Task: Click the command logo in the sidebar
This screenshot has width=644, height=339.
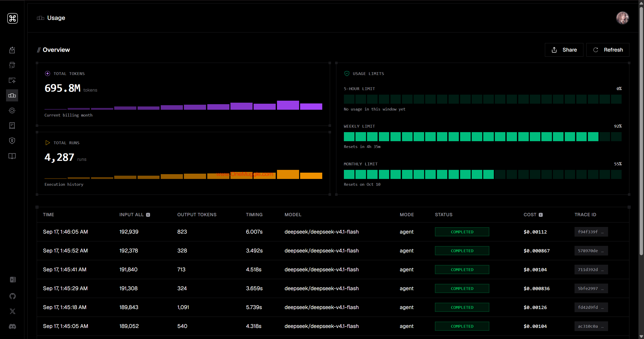Action: (12, 18)
